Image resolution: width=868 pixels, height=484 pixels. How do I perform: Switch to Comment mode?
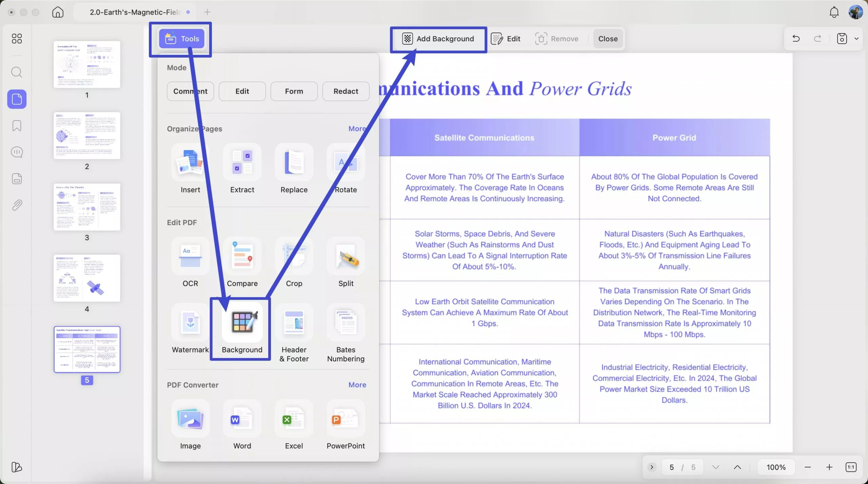[x=190, y=91]
